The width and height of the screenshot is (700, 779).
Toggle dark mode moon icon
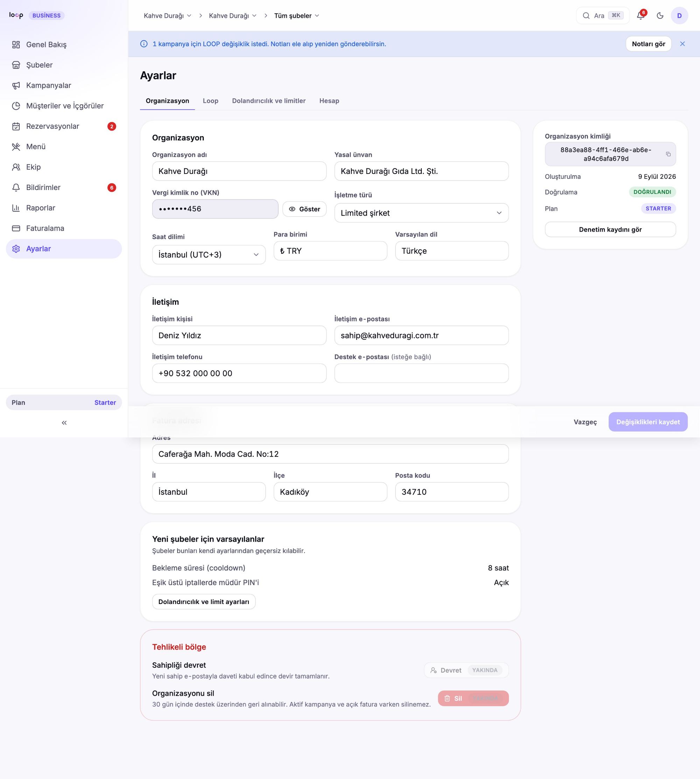(660, 16)
